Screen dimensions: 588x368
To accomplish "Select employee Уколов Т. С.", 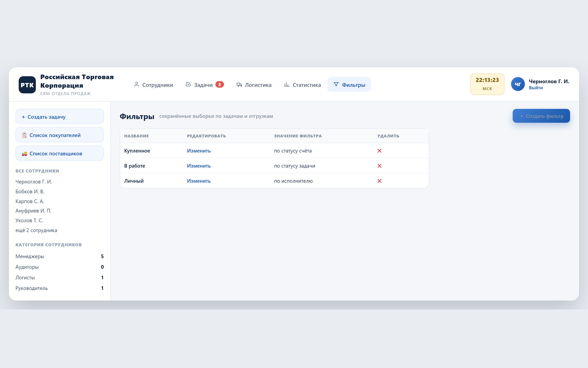I will pyautogui.click(x=29, y=220).
